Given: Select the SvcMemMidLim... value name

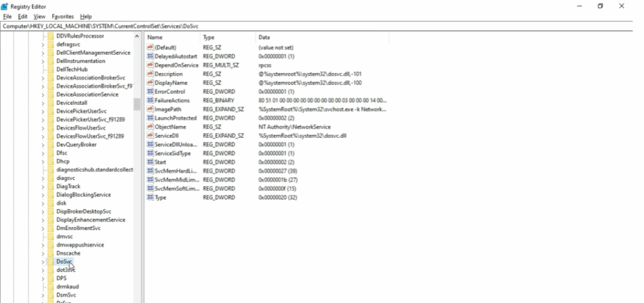Looking at the screenshot, I should pyautogui.click(x=177, y=180).
